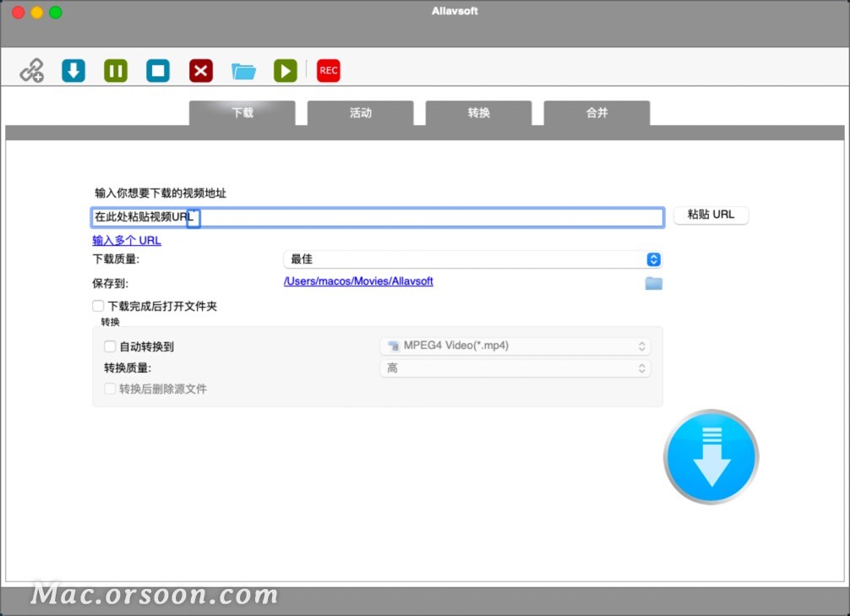Enable 下载完成后打开文件夹 checkbox
Image resolution: width=850 pixels, height=616 pixels.
98,306
